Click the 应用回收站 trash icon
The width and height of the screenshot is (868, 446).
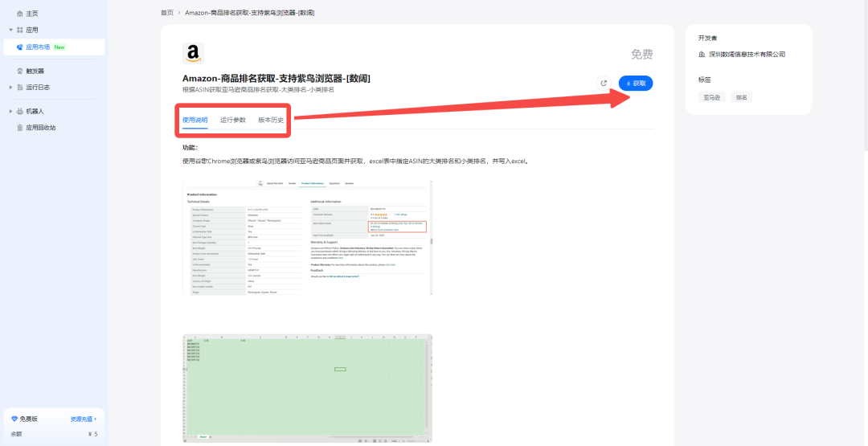pos(20,127)
